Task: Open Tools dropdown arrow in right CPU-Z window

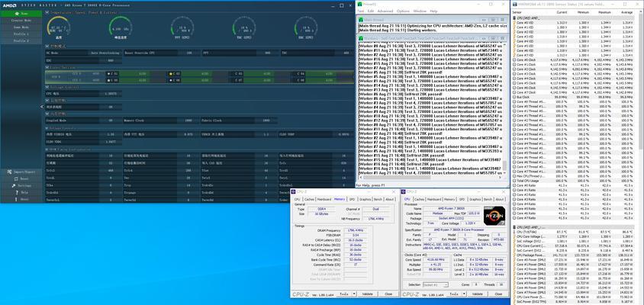Action: 462,294
